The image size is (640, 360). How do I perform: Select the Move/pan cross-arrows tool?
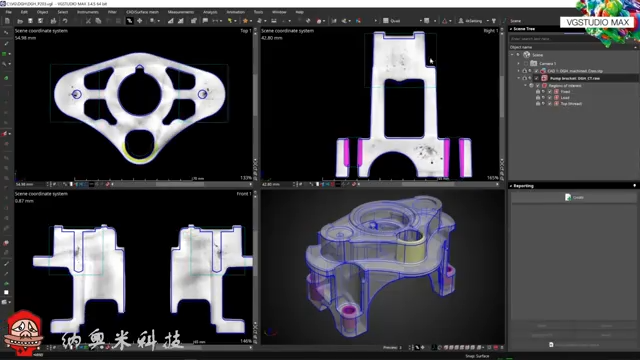(140, 21)
